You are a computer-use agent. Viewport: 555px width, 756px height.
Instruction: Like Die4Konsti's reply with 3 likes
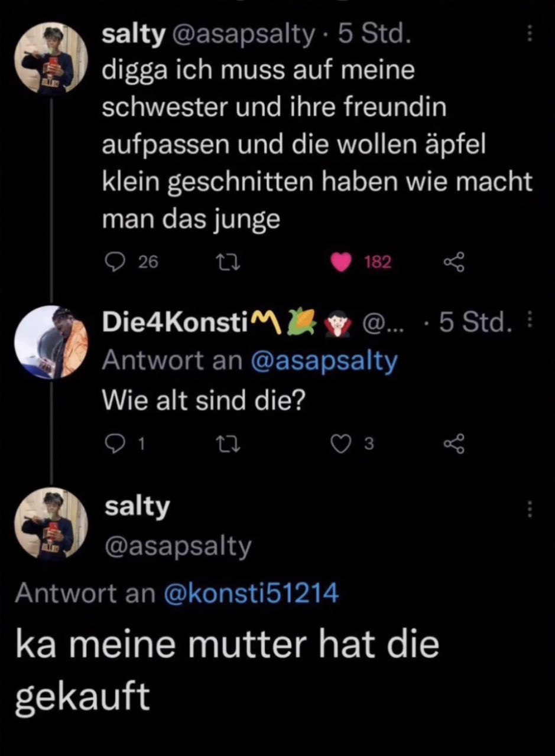[x=341, y=445]
